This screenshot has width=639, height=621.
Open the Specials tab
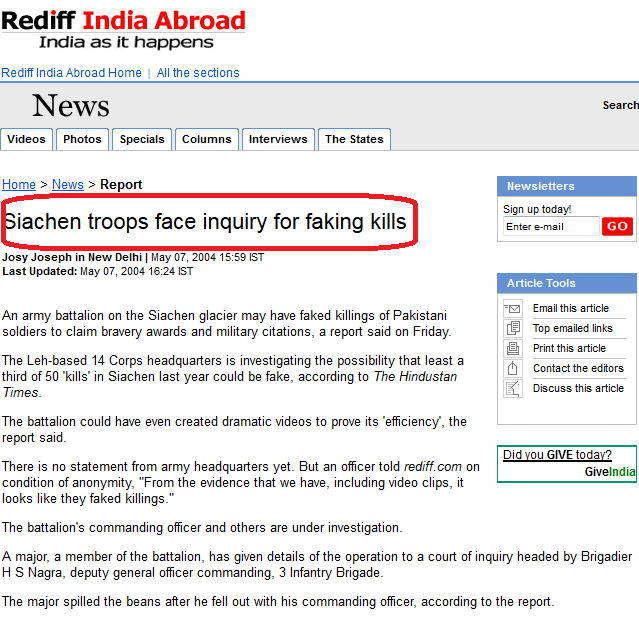click(x=142, y=139)
